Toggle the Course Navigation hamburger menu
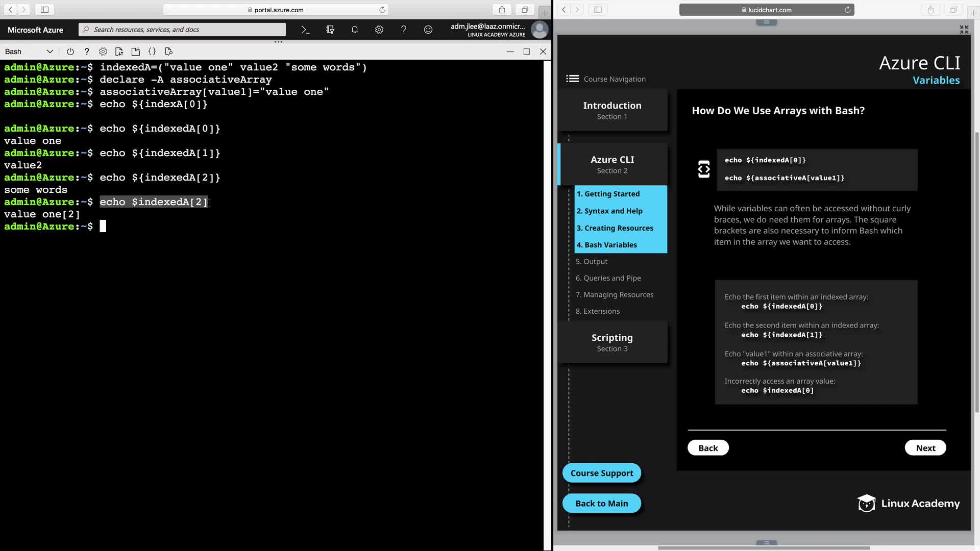Screen dimensions: 980x551 (x=573, y=79)
